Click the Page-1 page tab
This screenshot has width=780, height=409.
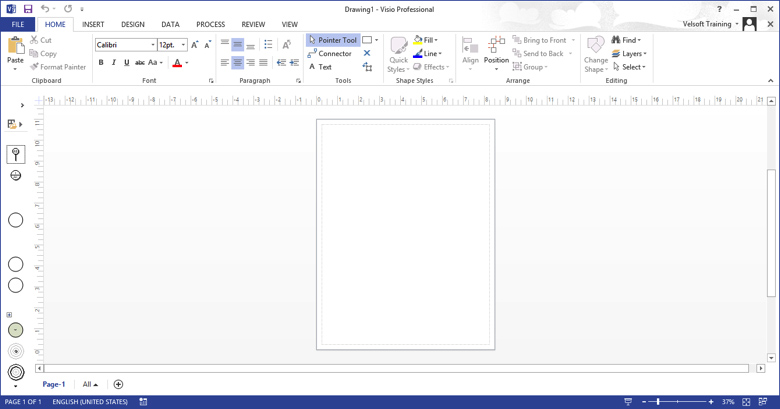(x=54, y=384)
